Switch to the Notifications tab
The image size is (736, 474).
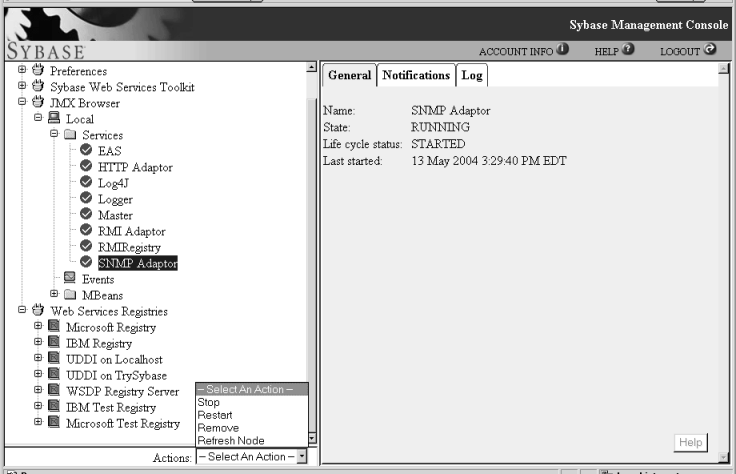(416, 76)
